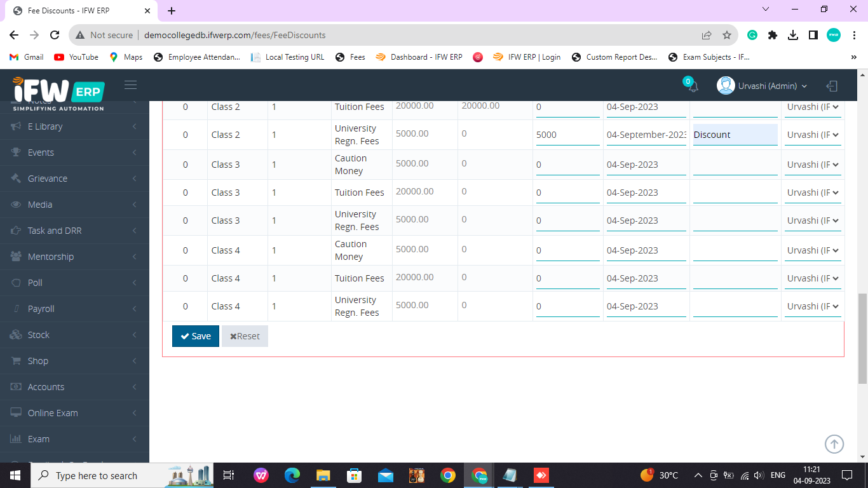Click the Accounts money icon
The height and width of the screenshot is (488, 868).
[16, 387]
